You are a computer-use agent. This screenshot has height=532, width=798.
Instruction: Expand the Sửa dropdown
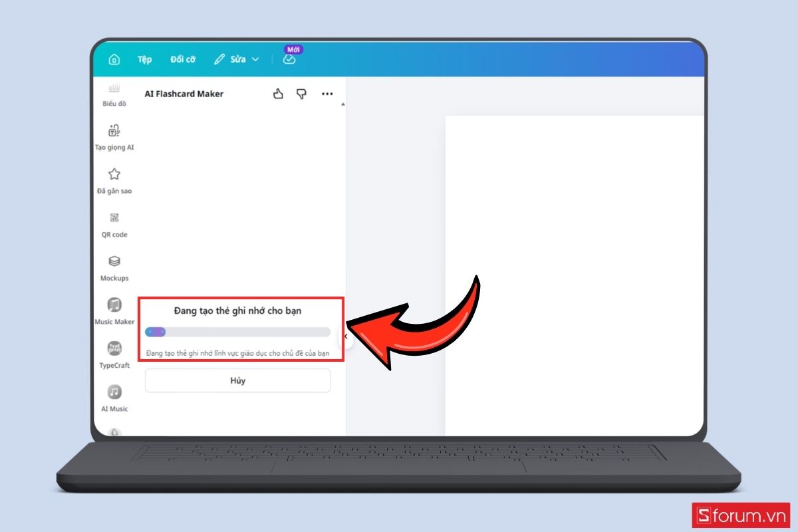coord(237,59)
